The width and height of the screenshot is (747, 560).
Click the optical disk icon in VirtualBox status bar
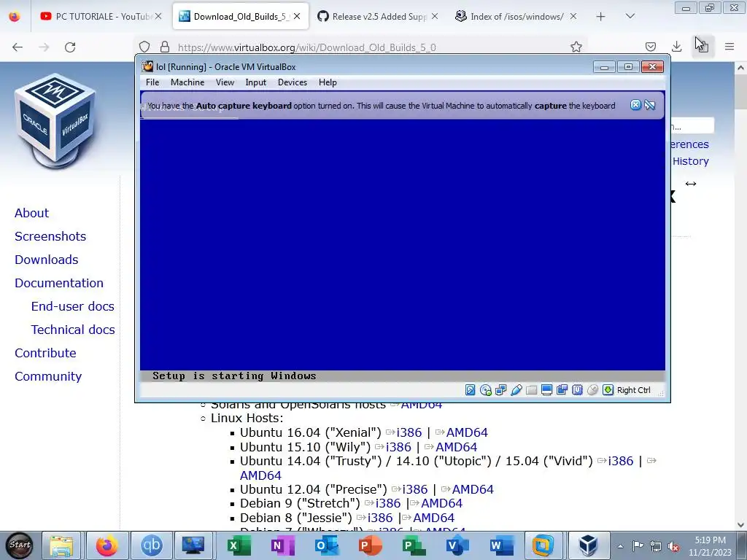click(485, 390)
